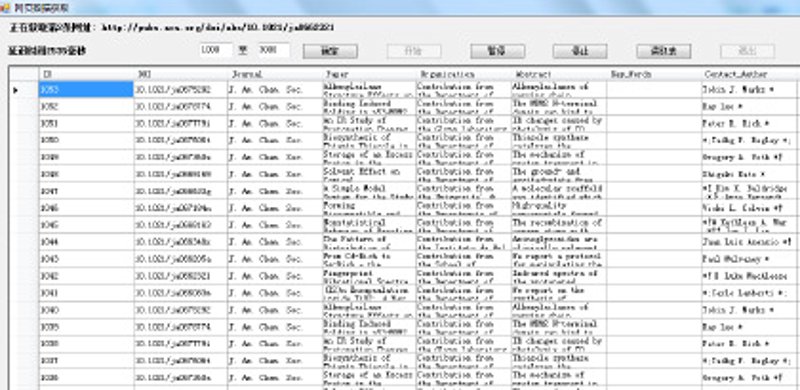This screenshot has height=390, width=800.
Task: Sort by the Organization column header
Action: pos(463,75)
